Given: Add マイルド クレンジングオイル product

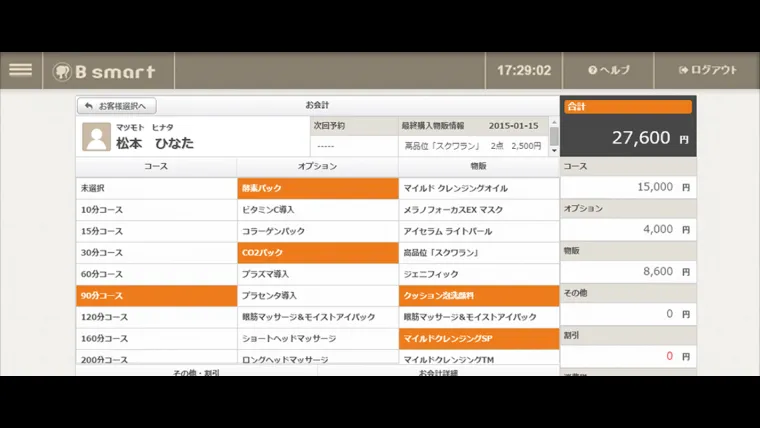Looking at the screenshot, I should (479, 188).
